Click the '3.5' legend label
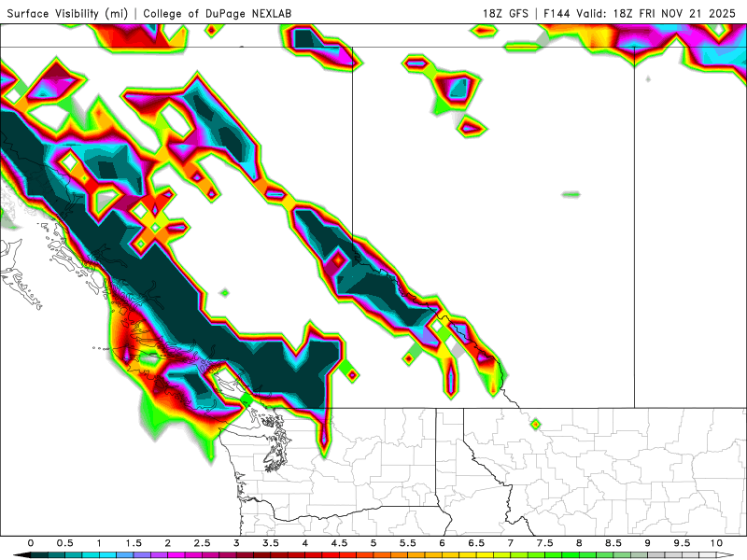 271,543
